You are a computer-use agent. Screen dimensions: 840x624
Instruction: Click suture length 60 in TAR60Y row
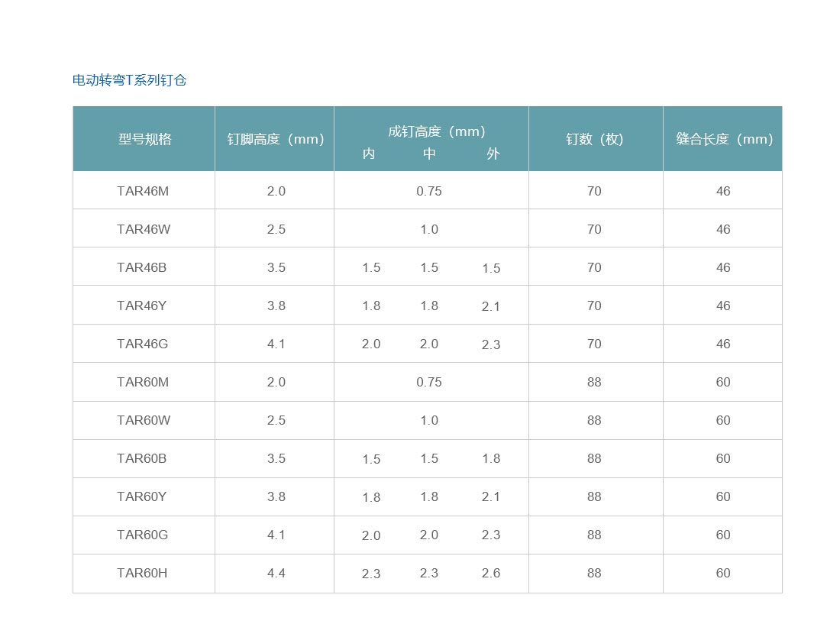pos(723,497)
